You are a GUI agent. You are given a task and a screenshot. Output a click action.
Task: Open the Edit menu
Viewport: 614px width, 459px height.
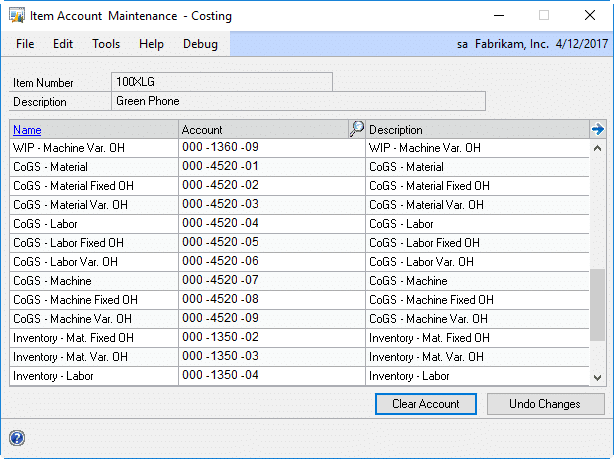63,44
